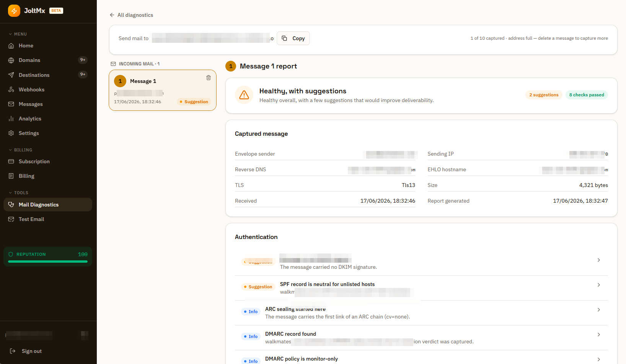Open the Domains page

(48, 60)
